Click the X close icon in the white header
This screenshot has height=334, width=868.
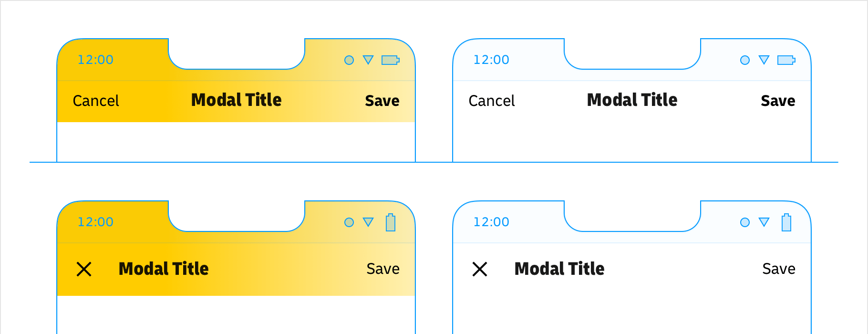coord(480,269)
